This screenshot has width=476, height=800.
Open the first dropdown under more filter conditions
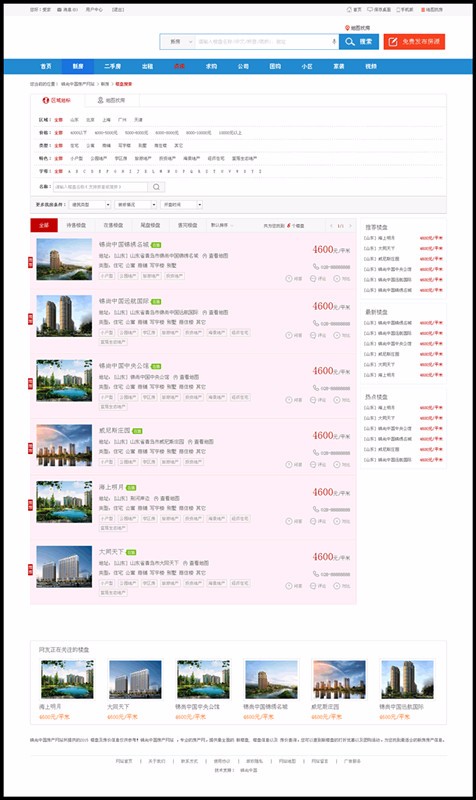coord(90,204)
